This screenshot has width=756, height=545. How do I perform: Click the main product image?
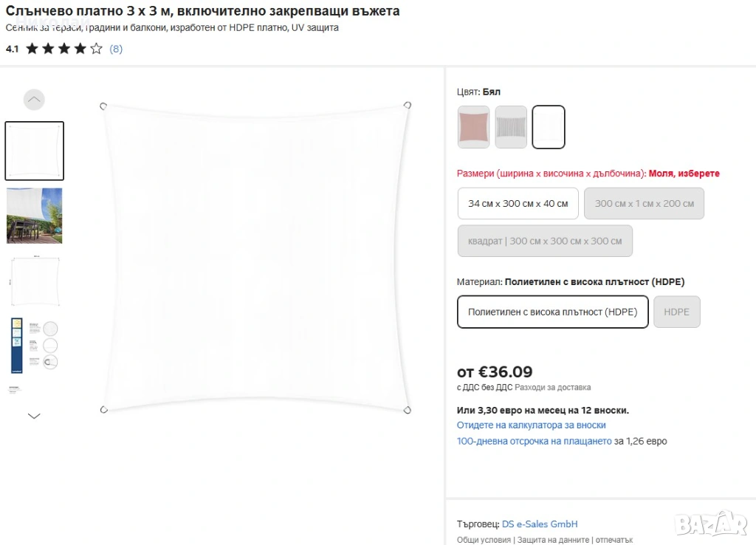(255, 258)
